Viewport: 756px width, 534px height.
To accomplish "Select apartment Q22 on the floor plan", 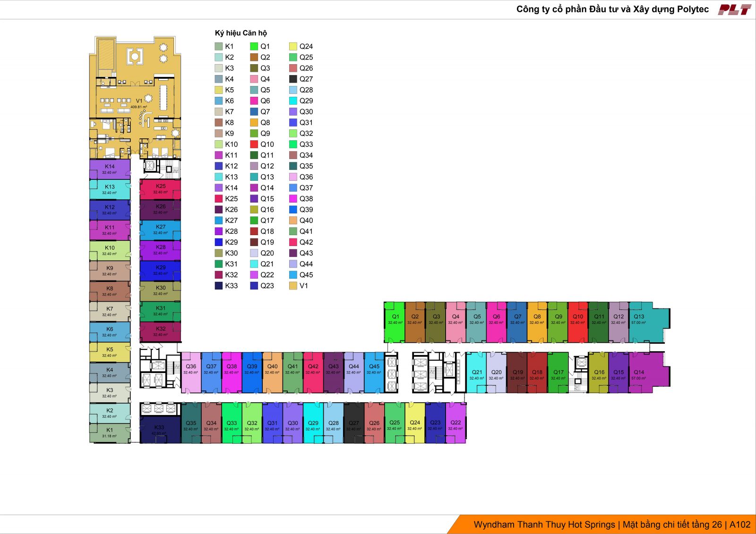I will point(455,425).
